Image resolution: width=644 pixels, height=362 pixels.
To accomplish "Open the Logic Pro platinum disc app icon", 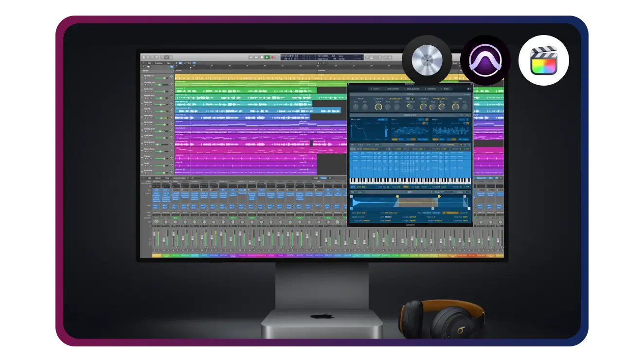I will (x=427, y=60).
